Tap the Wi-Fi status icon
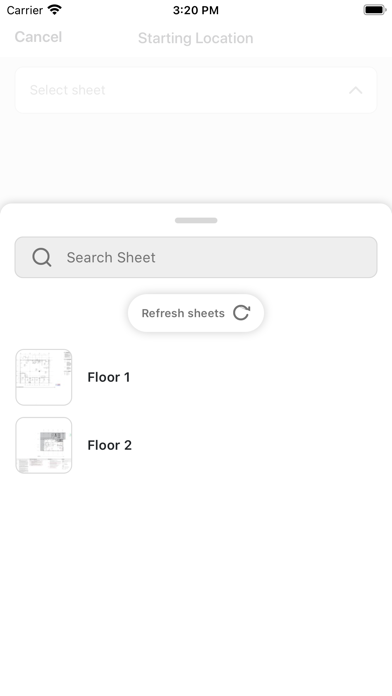The height and width of the screenshot is (696, 392). pyautogui.click(x=55, y=10)
